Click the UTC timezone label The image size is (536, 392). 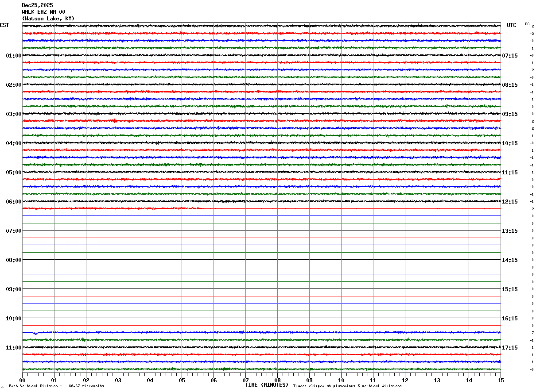tap(512, 25)
